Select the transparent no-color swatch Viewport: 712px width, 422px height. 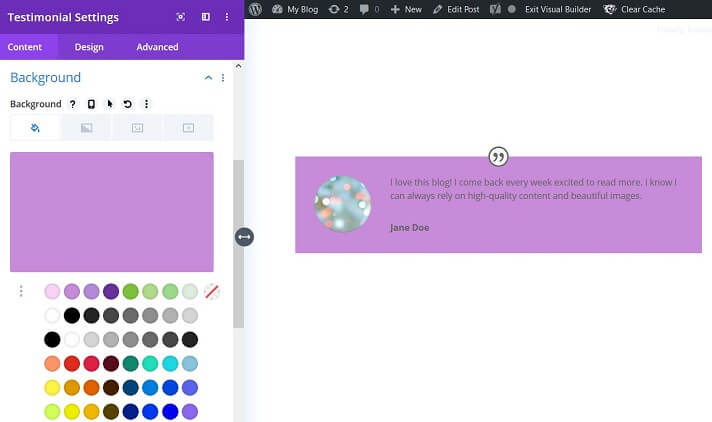click(x=212, y=292)
